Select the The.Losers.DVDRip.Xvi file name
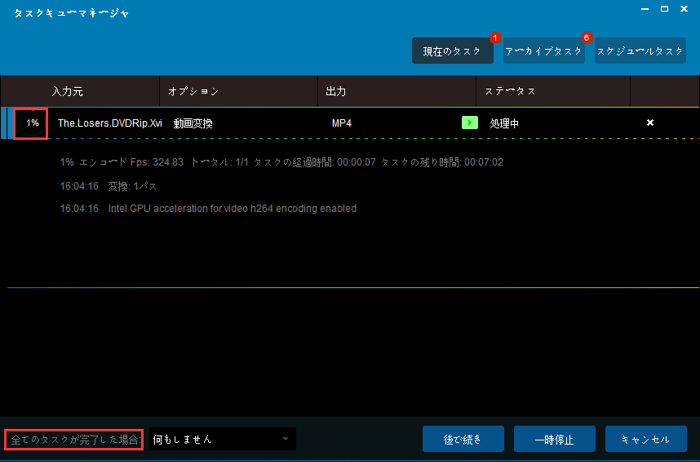 pyautogui.click(x=110, y=123)
